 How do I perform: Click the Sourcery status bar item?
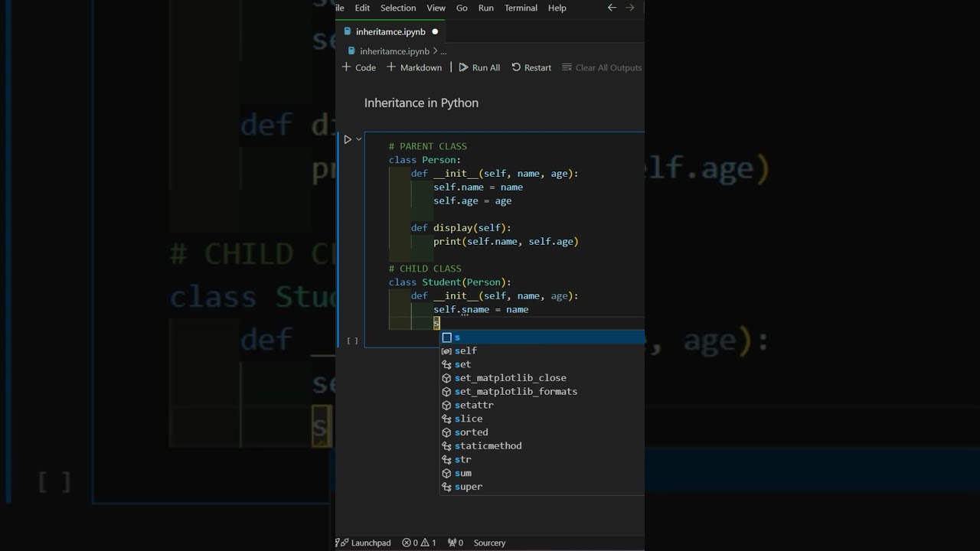click(489, 543)
